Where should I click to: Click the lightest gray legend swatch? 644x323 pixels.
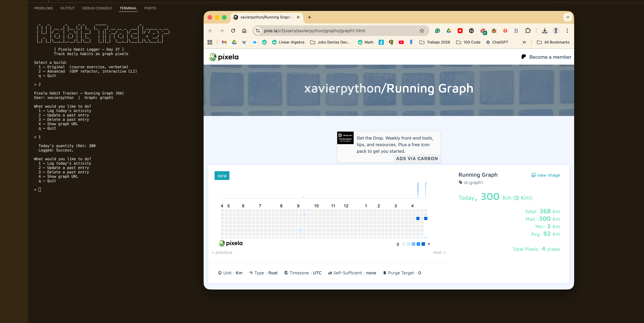point(403,244)
